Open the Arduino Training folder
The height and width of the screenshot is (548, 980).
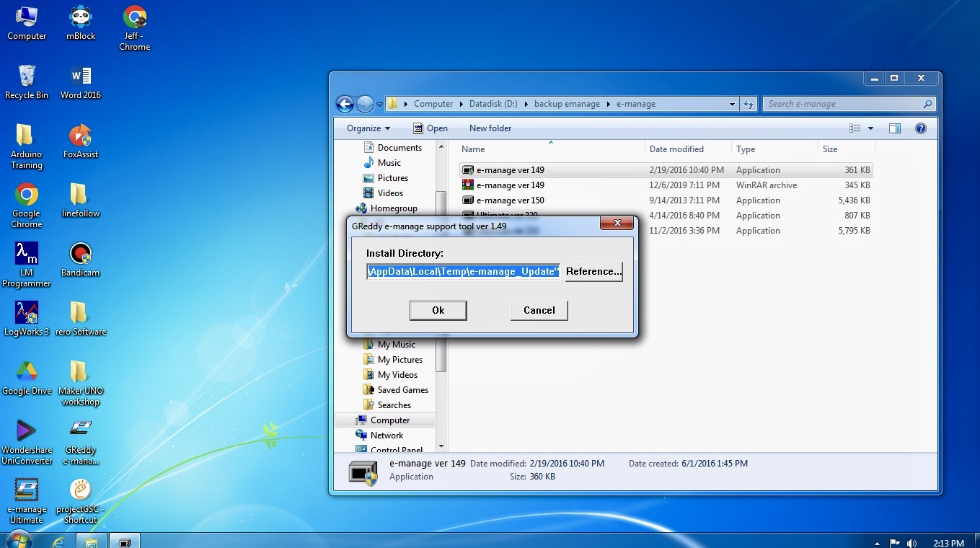tap(27, 146)
